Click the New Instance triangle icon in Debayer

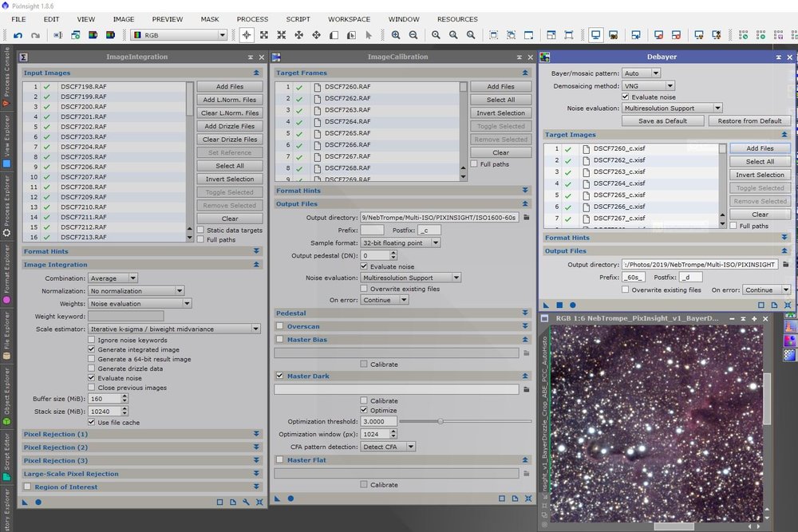547,304
